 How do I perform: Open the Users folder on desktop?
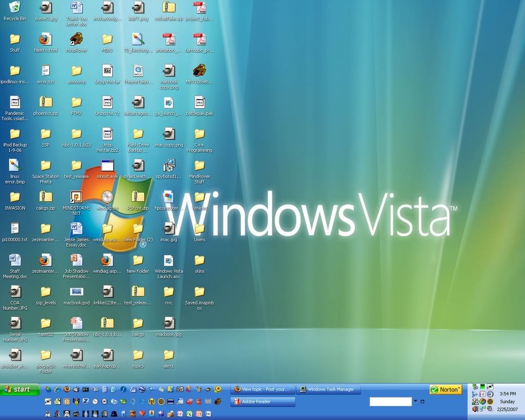tap(199, 232)
